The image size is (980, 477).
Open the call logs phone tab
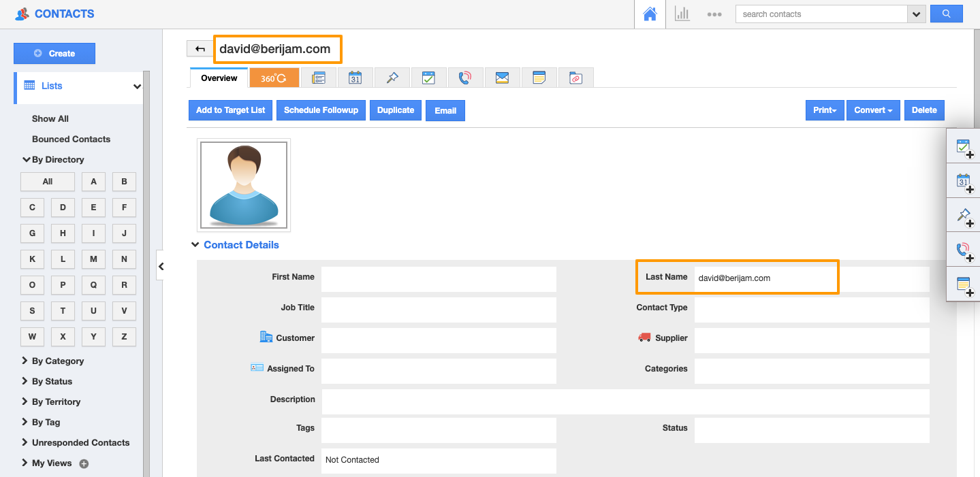click(x=465, y=78)
